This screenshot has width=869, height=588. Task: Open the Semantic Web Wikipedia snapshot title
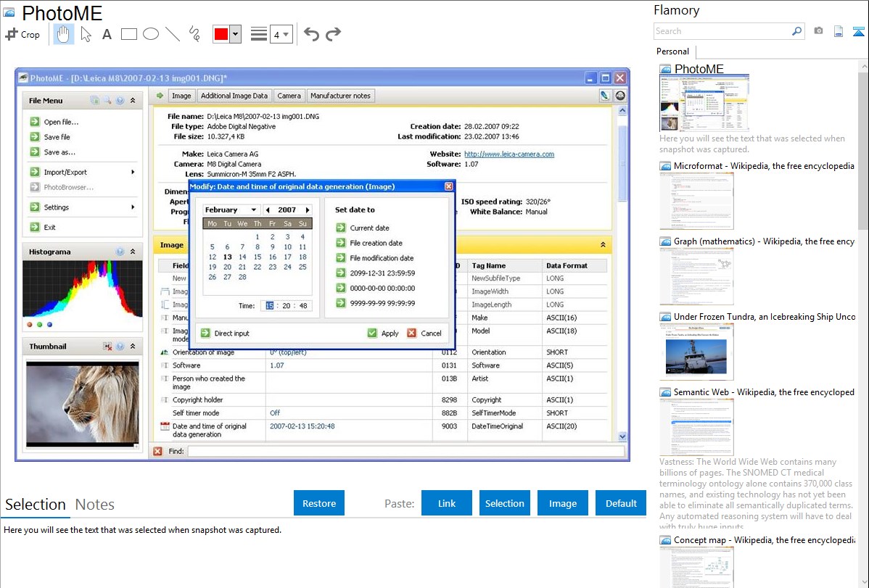pyautogui.click(x=764, y=392)
